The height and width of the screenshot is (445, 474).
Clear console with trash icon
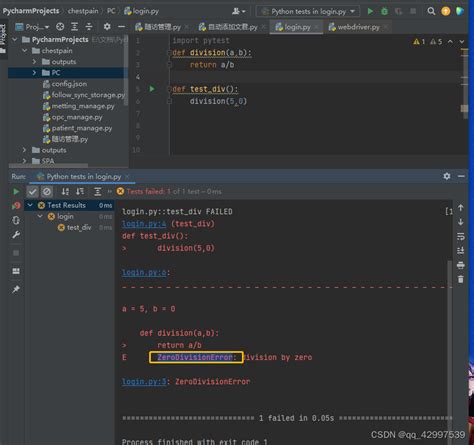tap(460, 279)
